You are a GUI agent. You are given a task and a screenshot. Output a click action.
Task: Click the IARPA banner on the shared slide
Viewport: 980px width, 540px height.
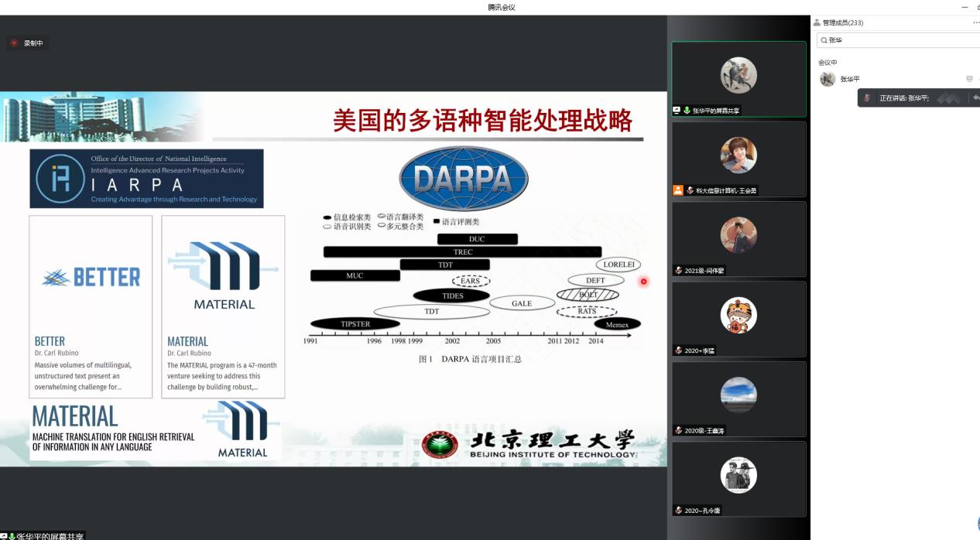[x=146, y=179]
